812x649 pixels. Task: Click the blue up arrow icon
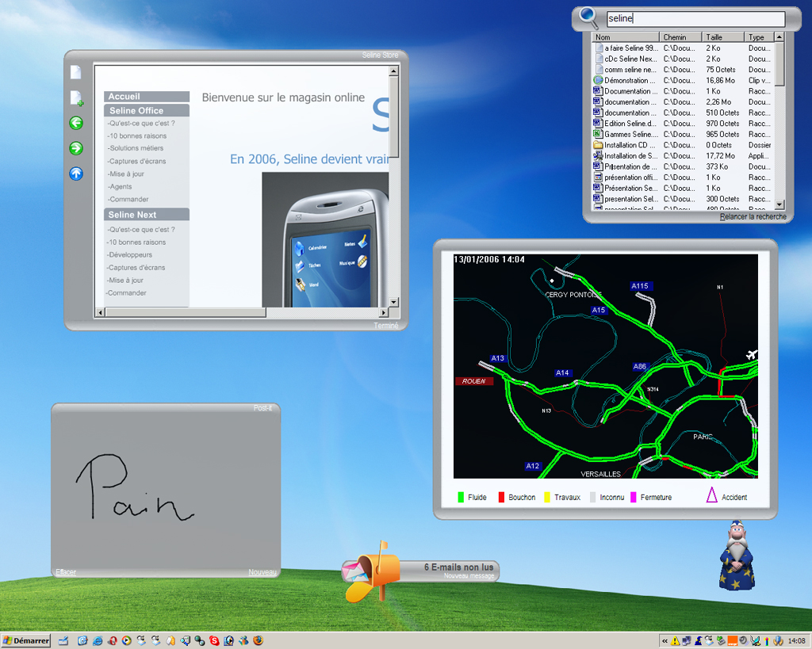pyautogui.click(x=76, y=174)
